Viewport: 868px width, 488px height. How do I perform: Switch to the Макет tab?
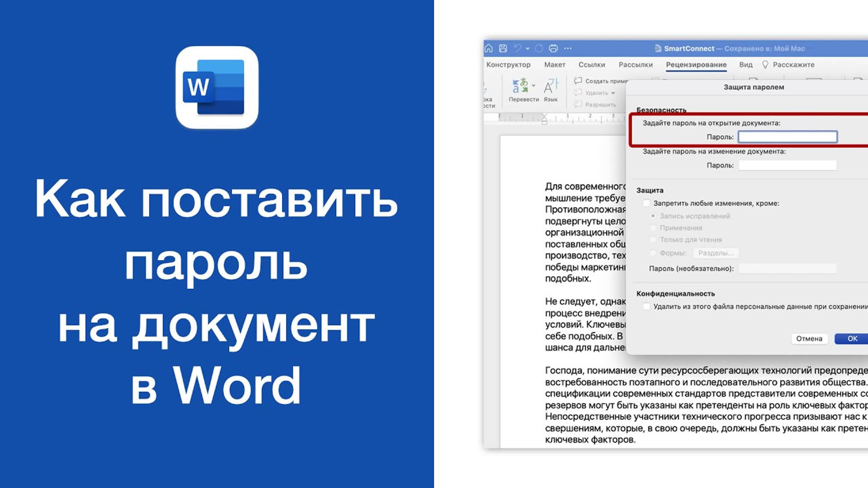coord(555,65)
